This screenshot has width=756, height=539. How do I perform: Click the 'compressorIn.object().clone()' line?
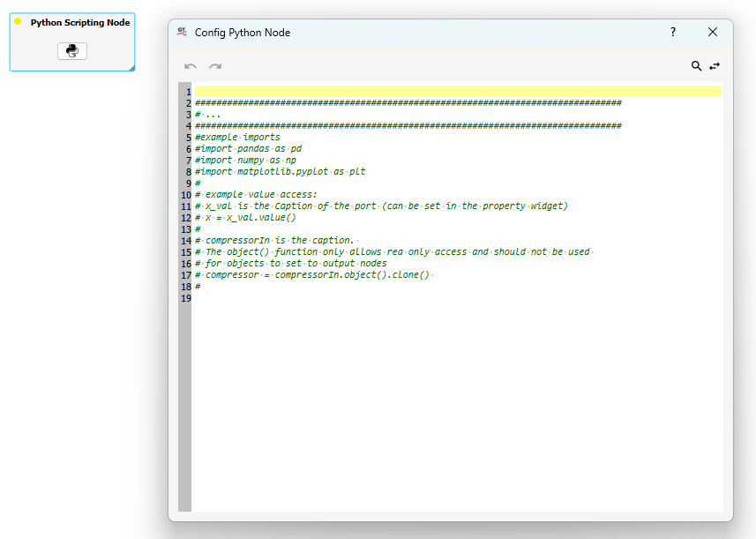(312, 275)
